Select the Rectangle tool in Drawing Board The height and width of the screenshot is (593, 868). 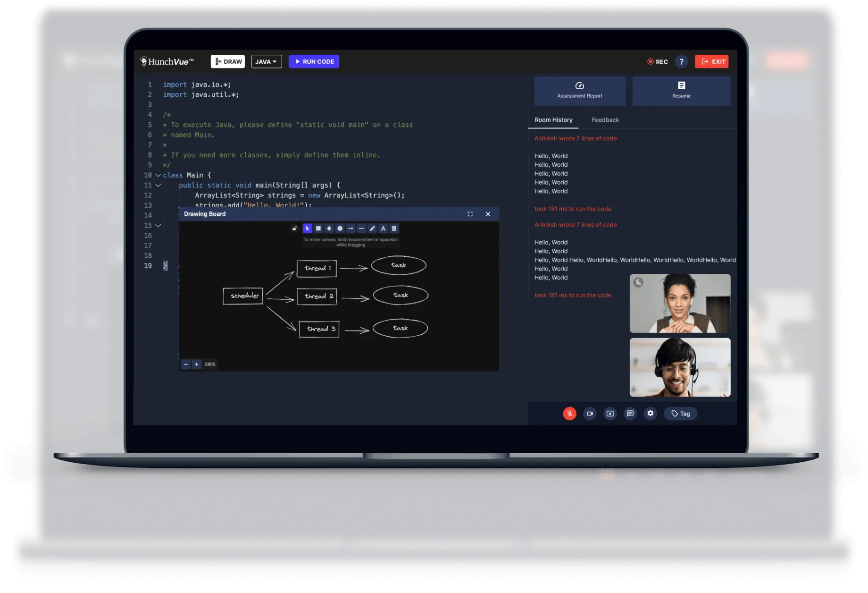click(318, 229)
